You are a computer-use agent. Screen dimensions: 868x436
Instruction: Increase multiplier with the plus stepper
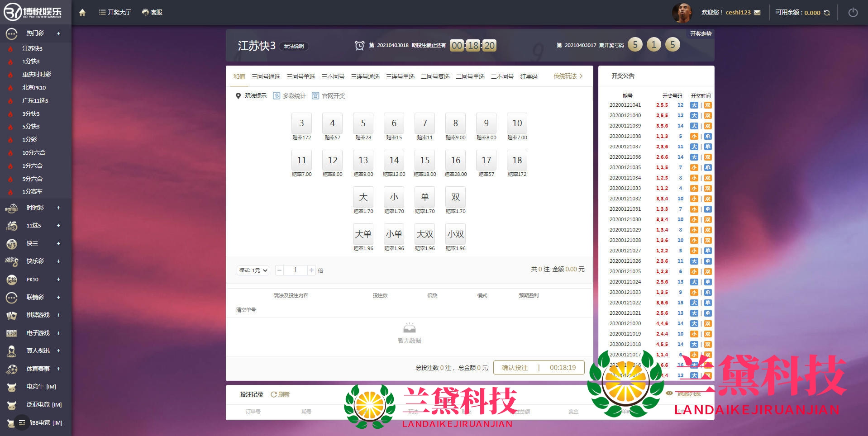(x=311, y=270)
